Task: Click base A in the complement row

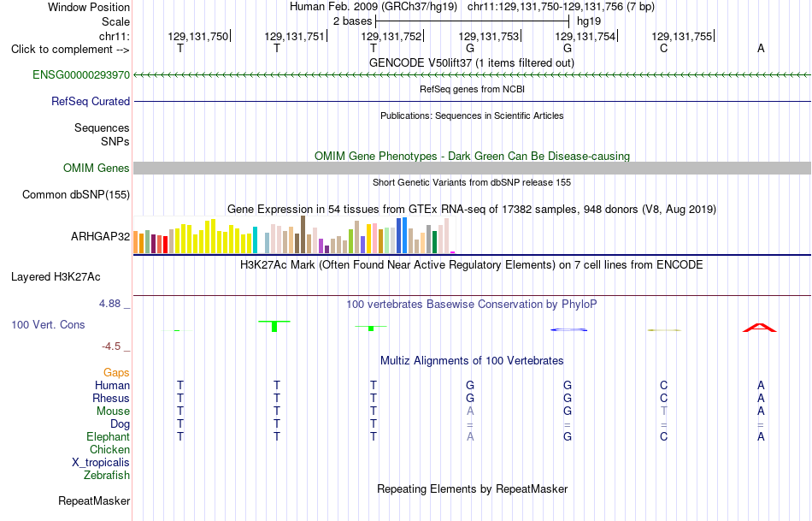Action: [x=761, y=49]
